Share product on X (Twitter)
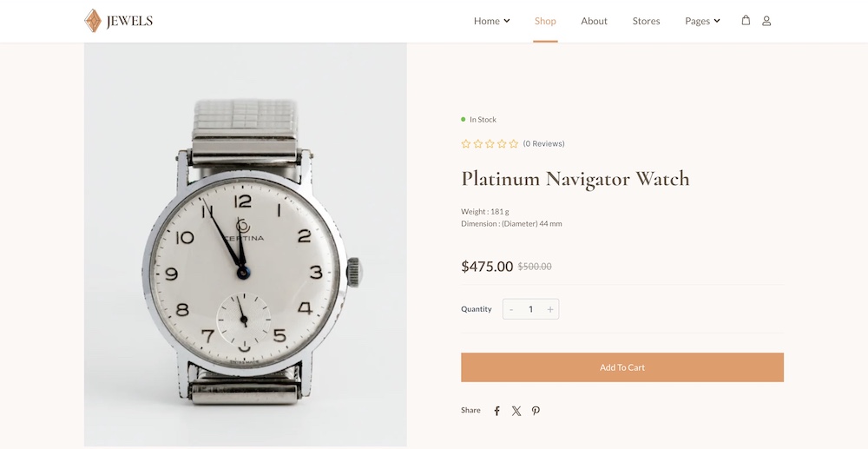 tap(516, 411)
